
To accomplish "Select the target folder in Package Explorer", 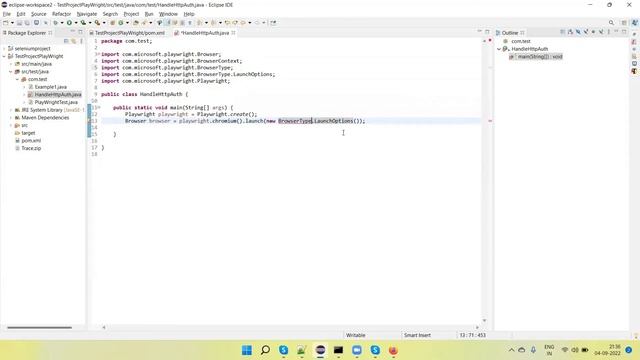I will coord(28,133).
